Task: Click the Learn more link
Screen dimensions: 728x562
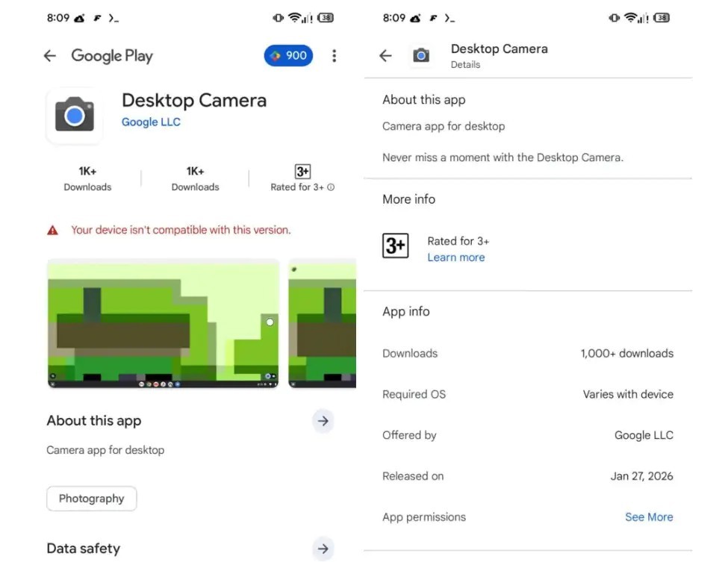Action: (x=455, y=257)
